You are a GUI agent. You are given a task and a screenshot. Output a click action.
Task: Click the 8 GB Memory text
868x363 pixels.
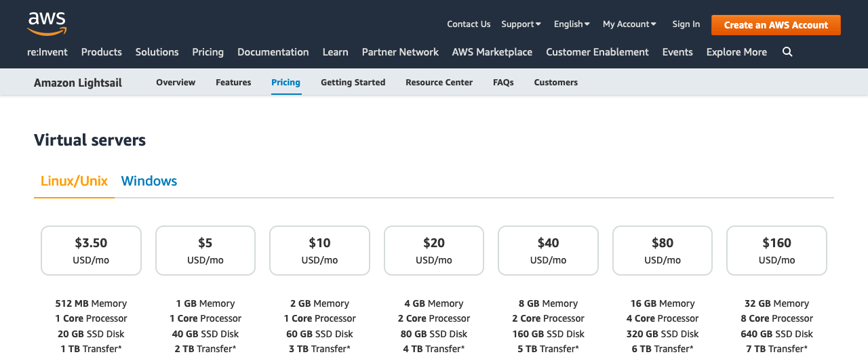[x=548, y=303]
